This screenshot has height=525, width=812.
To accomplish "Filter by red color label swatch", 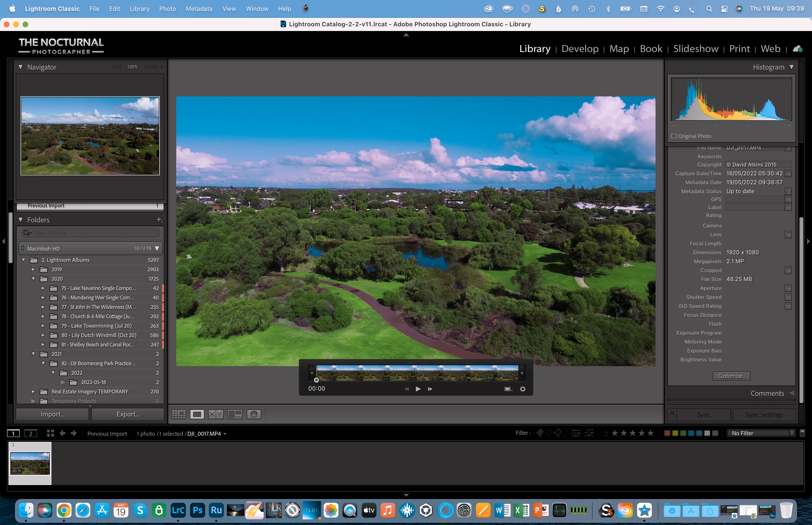I will click(x=667, y=433).
